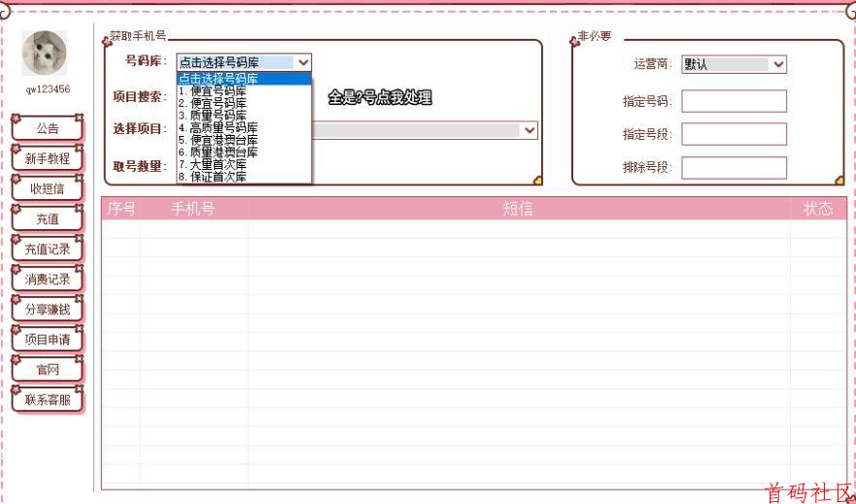Open the 运营商 carrier dropdown
This screenshot has height=504, width=856.
coord(778,64)
